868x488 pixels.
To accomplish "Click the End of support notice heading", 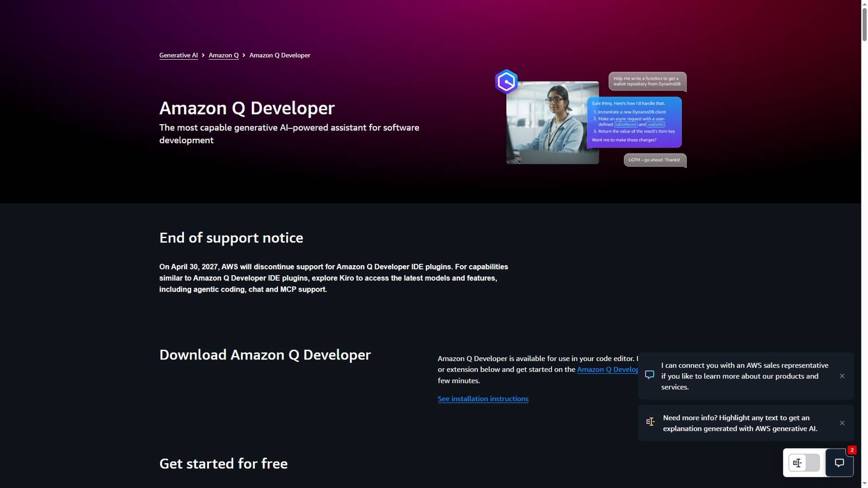I will (x=231, y=237).
